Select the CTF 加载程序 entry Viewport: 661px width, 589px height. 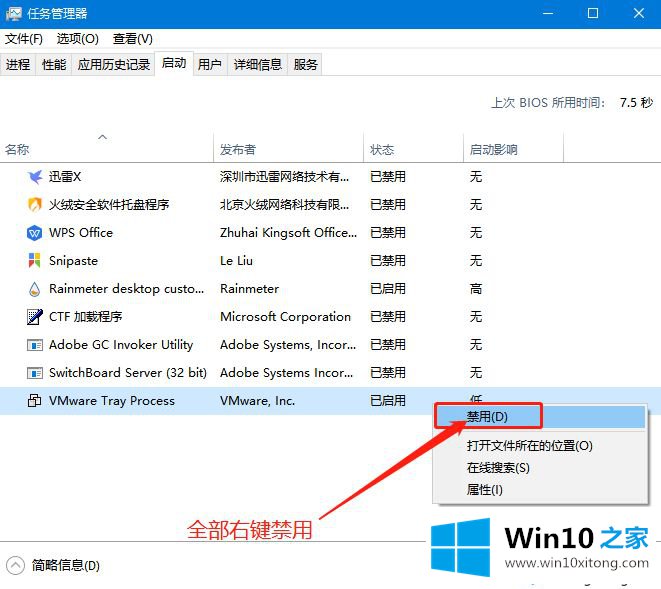[x=86, y=317]
